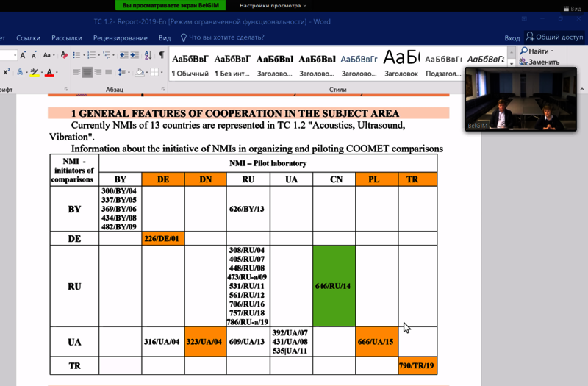The image size is (588, 386).
Task: Open the Рецензирование ribbon tab
Action: point(120,37)
